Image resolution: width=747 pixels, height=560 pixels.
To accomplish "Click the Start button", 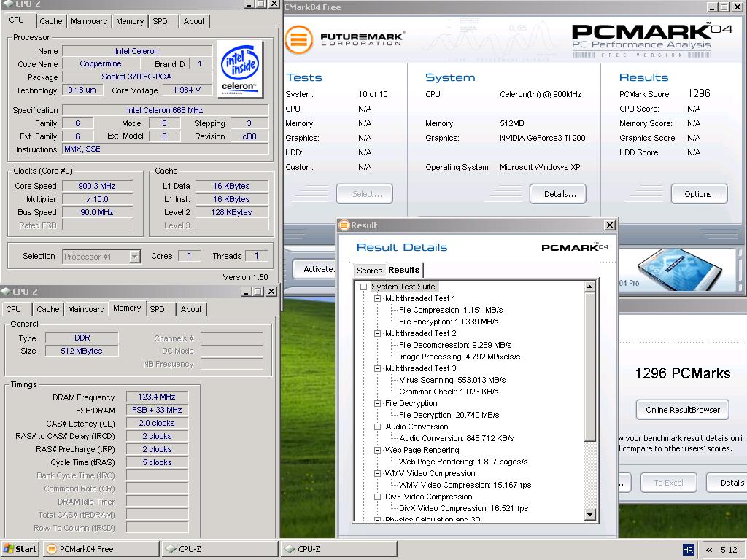I will [x=20, y=549].
